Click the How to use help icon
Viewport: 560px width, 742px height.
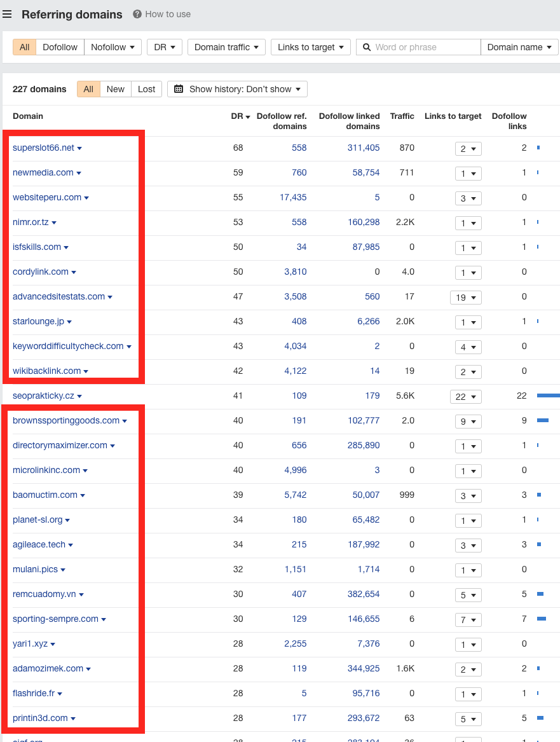point(137,14)
